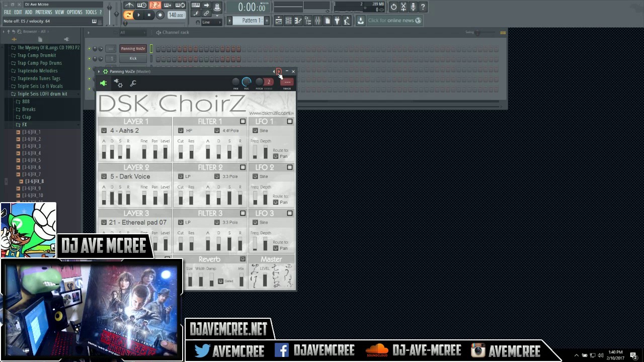Click the plugin TRACK mixer selector

click(287, 82)
